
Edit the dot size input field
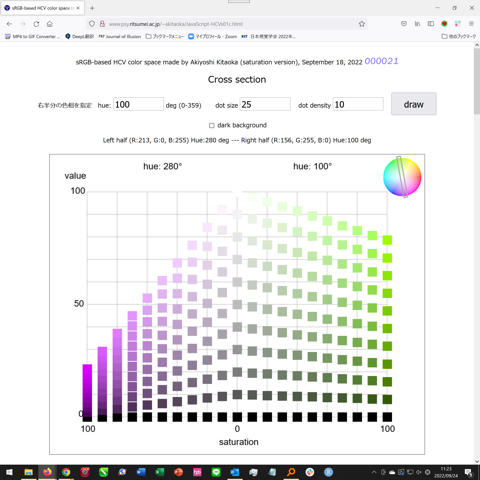tap(265, 104)
